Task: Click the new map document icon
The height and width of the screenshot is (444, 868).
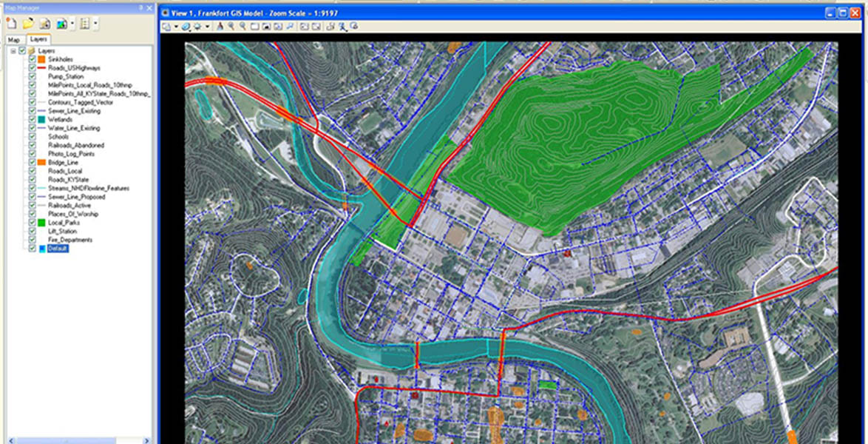Action: point(12,24)
